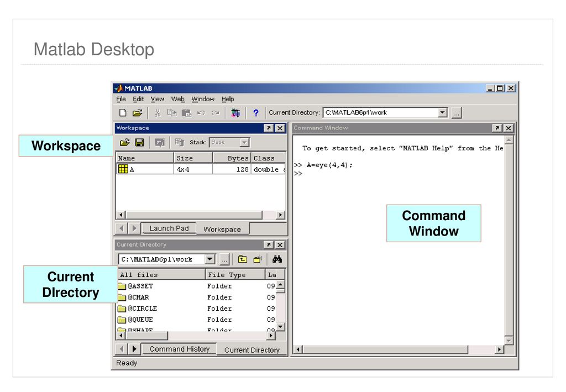Screen dimensions: 566x392
Task: Open the Window menu
Action: pos(203,99)
